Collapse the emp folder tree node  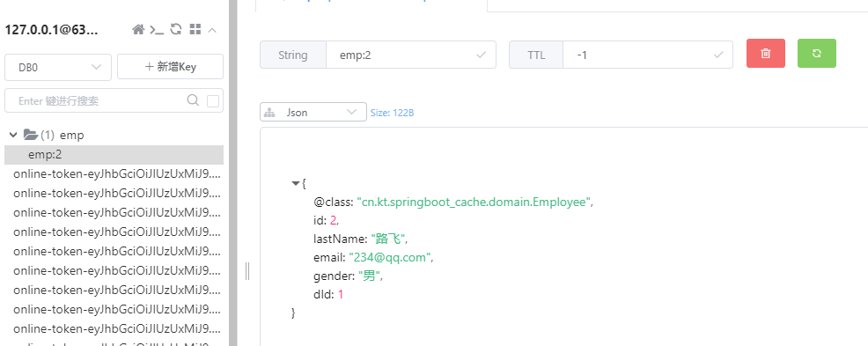pyautogui.click(x=14, y=135)
